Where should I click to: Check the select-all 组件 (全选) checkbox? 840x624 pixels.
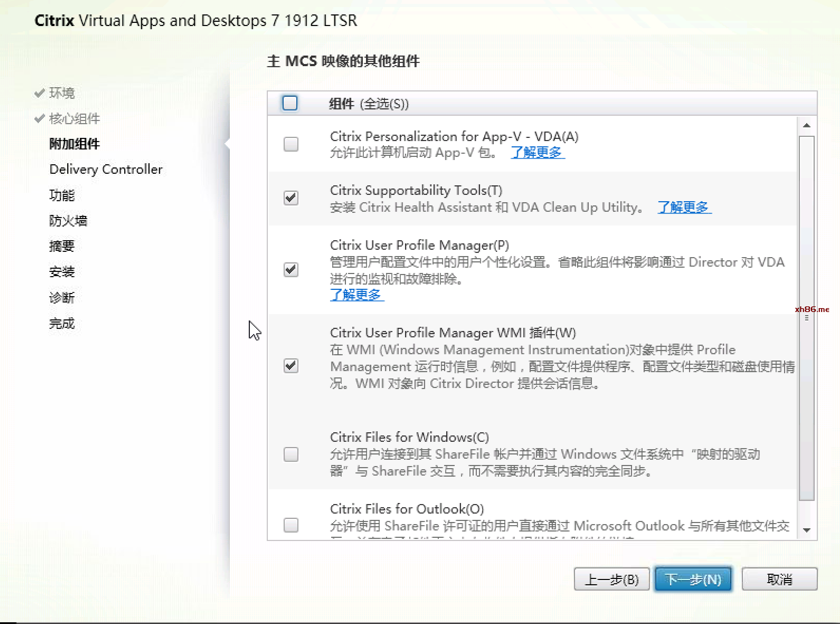(290, 103)
